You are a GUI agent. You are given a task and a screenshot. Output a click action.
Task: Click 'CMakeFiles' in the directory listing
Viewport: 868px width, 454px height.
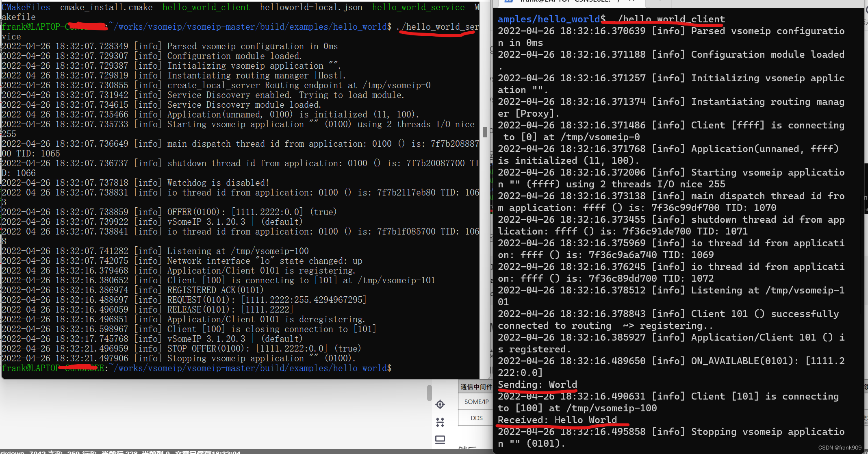click(x=26, y=7)
